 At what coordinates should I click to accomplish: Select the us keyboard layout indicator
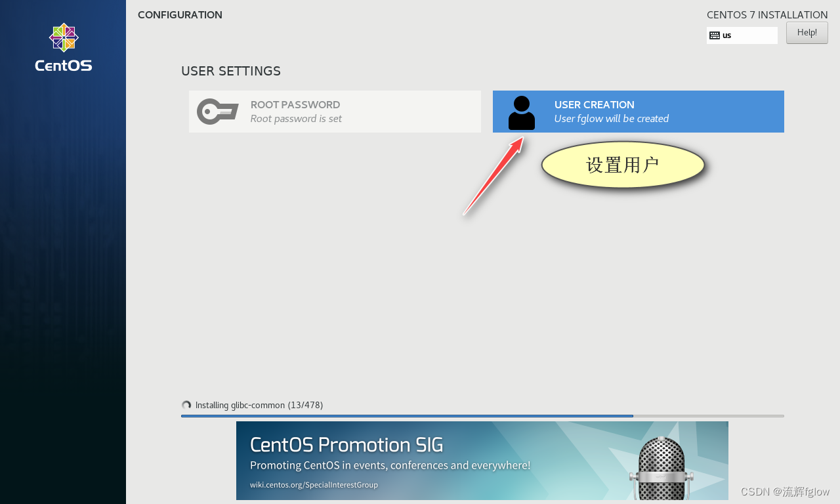coord(742,35)
